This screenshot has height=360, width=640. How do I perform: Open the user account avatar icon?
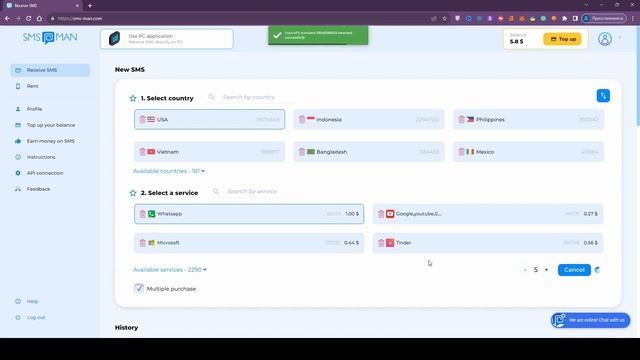605,39
